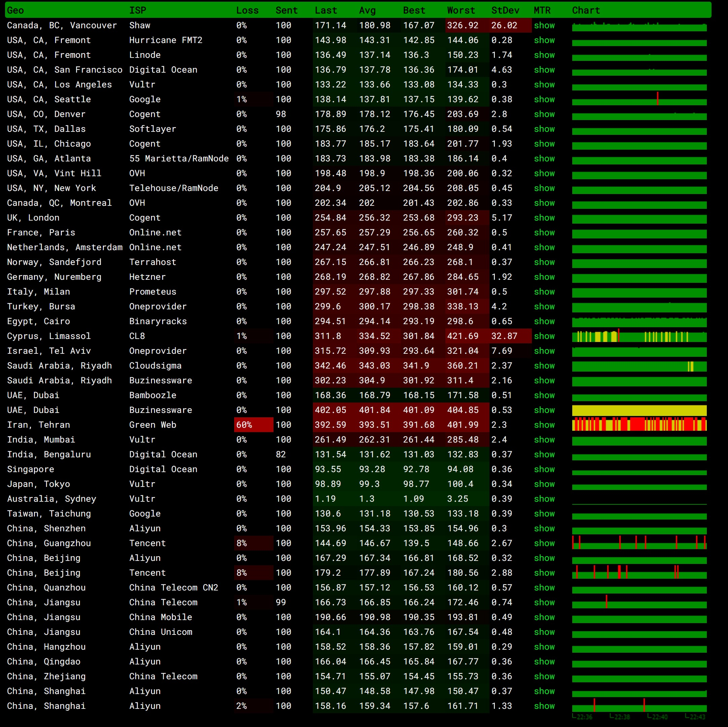Click show link for Amsterdam Online.net
The image size is (728, 727).
pos(544,247)
